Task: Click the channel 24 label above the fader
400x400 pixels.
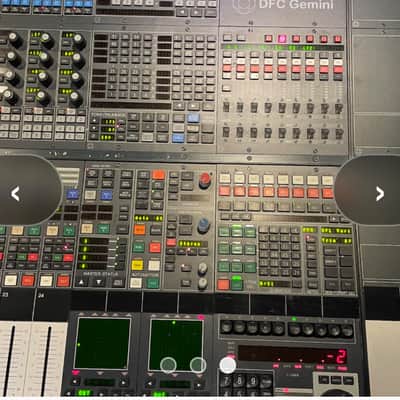Action: [41, 296]
